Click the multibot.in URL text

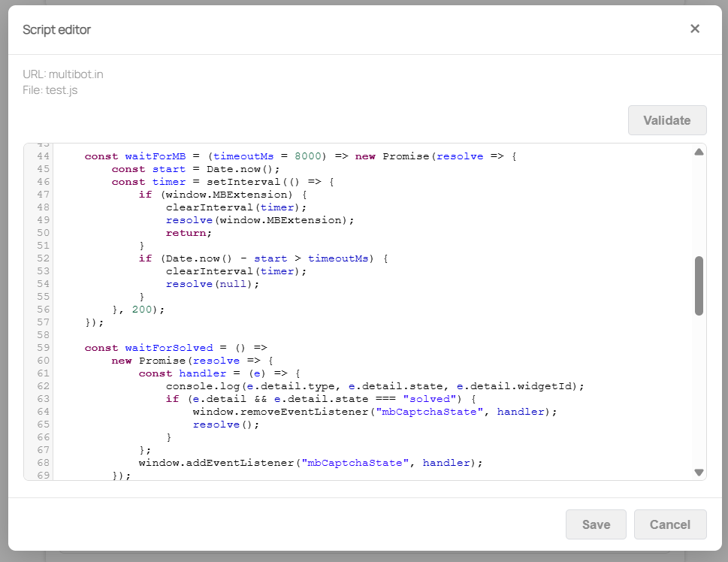(x=76, y=74)
